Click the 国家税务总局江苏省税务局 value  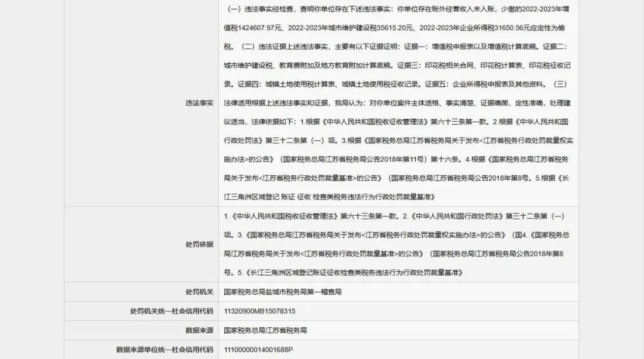265,330
